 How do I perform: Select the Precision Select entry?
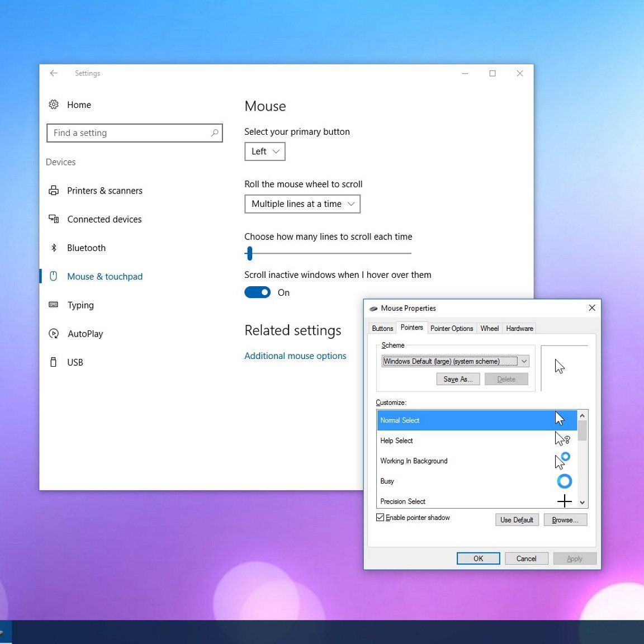(x=477, y=501)
